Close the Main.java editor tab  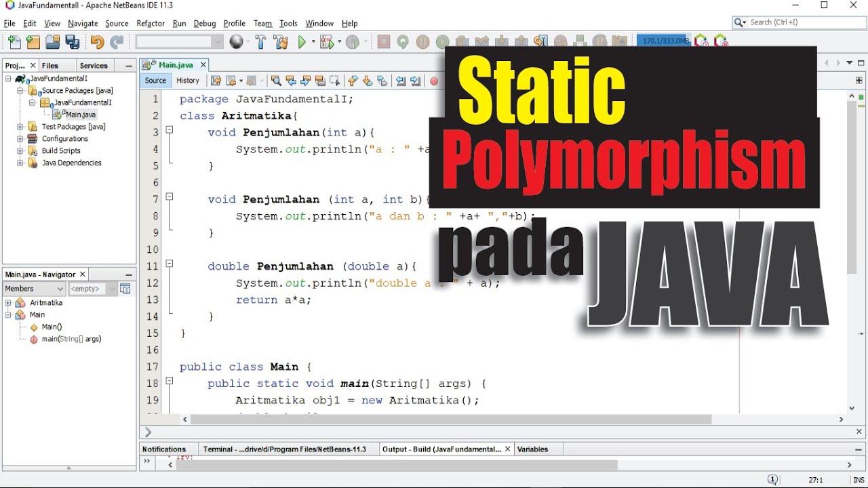(203, 65)
